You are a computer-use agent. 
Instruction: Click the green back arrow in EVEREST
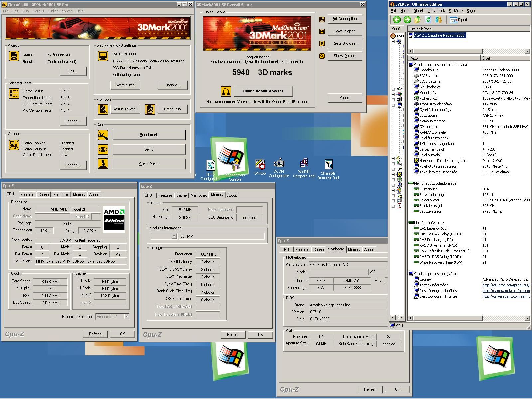396,20
